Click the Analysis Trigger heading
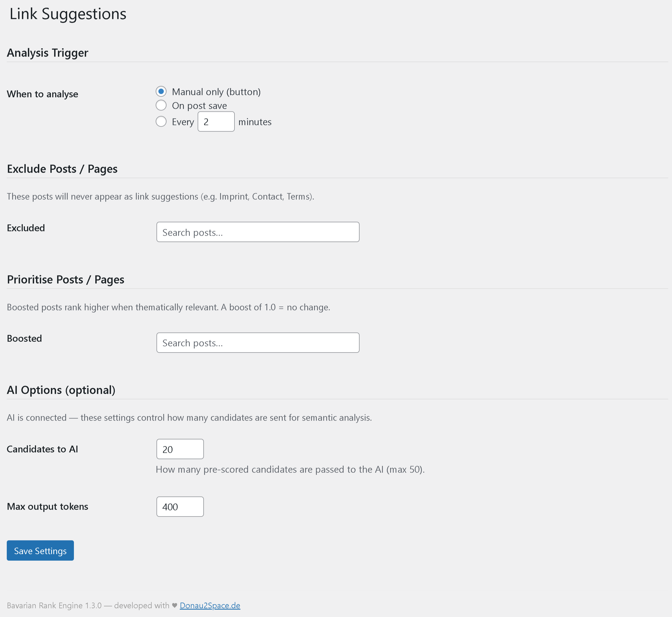672x617 pixels. pos(47,52)
